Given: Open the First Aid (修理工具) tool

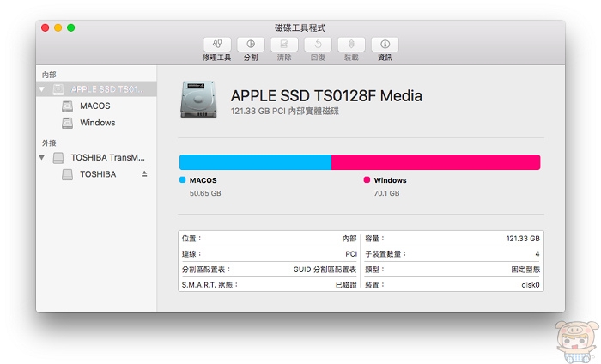Looking at the screenshot, I should point(217,45).
